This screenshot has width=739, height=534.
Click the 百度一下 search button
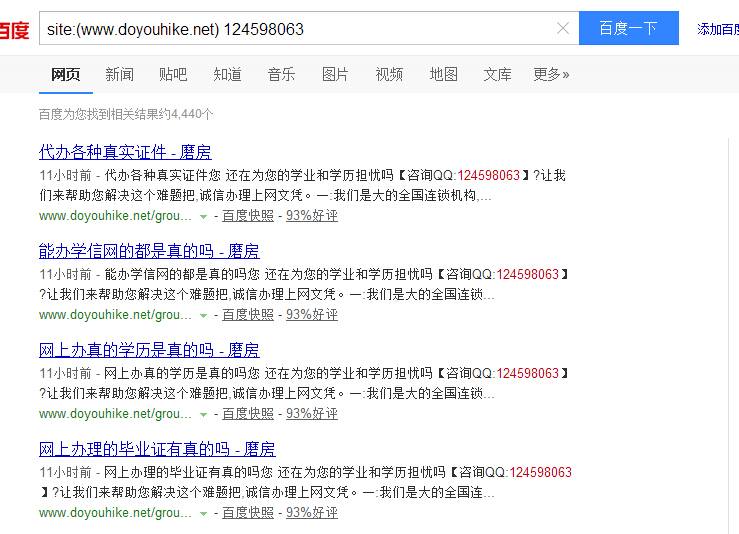pyautogui.click(x=629, y=28)
